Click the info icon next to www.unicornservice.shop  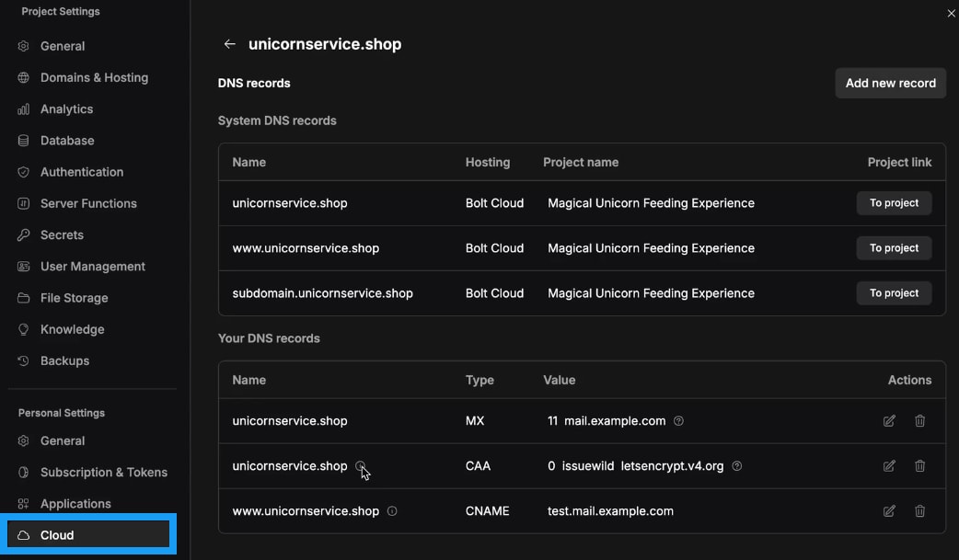coord(392,511)
